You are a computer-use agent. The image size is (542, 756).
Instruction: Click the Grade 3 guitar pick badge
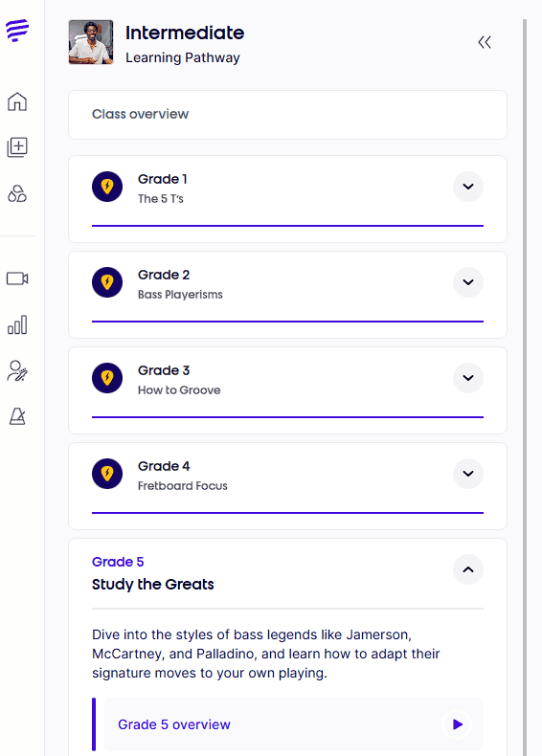(x=107, y=378)
